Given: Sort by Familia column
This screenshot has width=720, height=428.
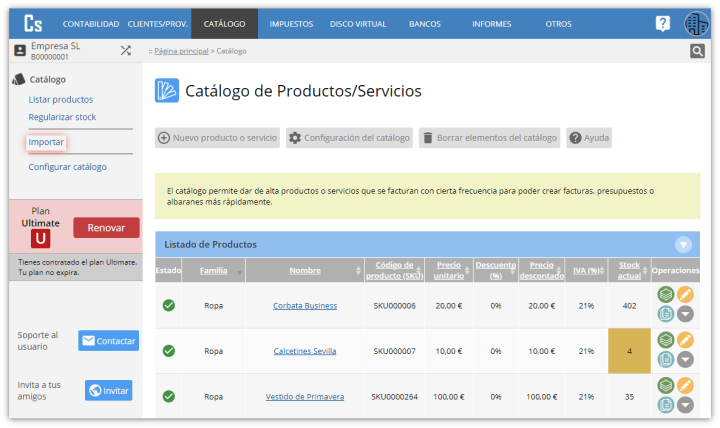Looking at the screenshot, I should (x=213, y=270).
